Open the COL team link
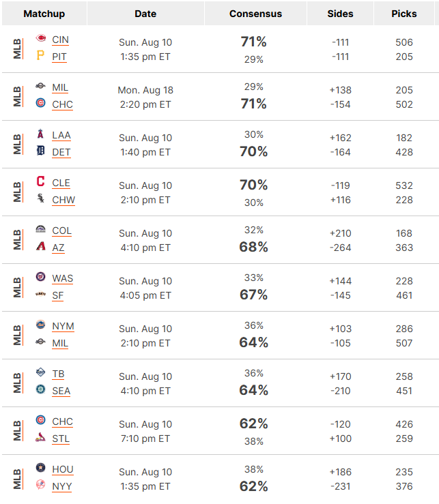This screenshot has width=439, height=504. coord(62,231)
